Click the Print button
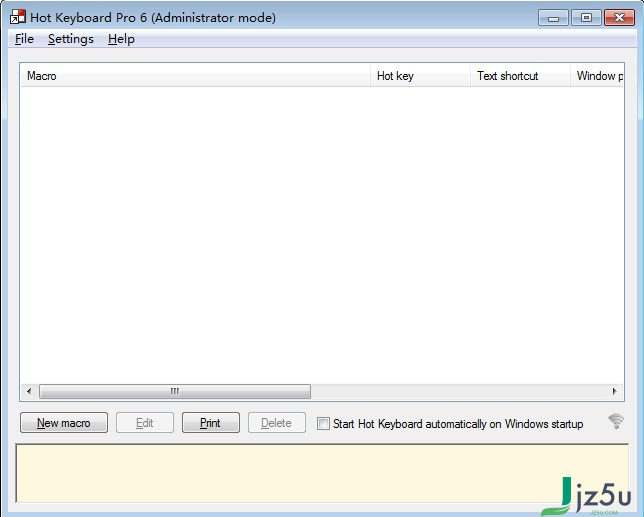Screen dimensions: 644x517 (211, 423)
